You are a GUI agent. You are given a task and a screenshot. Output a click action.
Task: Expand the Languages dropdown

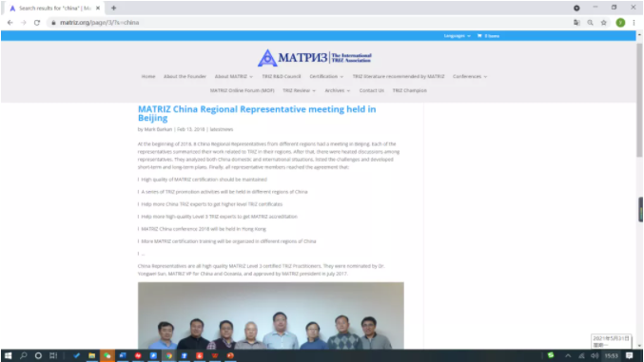[x=458, y=36]
